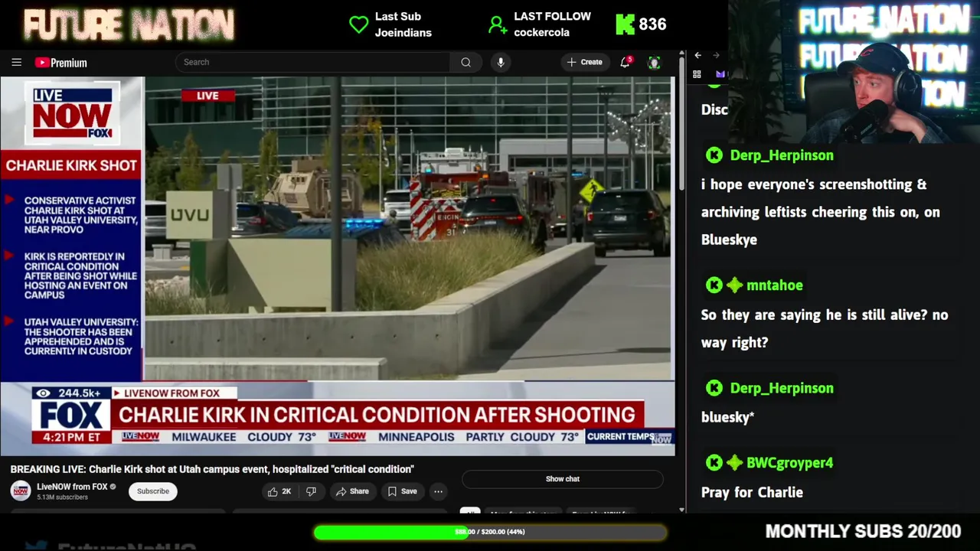Click the YouTube search field
Screen dimensions: 980x551
click(312, 62)
